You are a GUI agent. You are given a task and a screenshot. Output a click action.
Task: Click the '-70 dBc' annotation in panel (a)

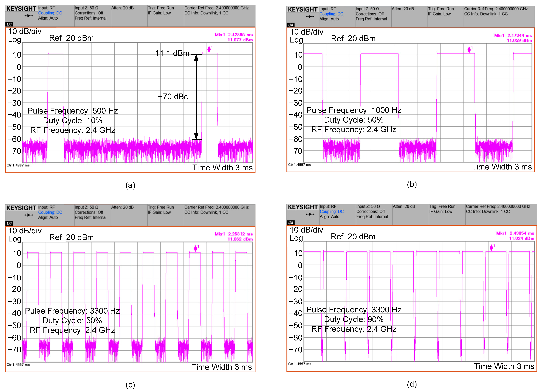click(x=173, y=97)
